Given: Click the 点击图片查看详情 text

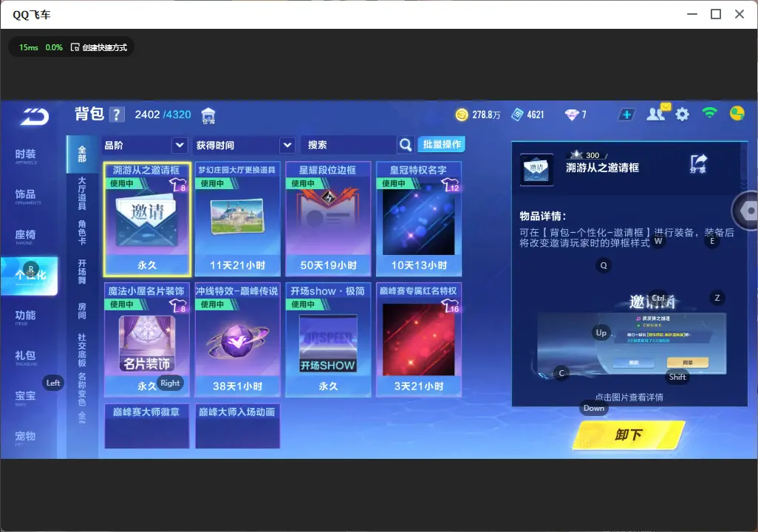Looking at the screenshot, I should click(x=629, y=397).
